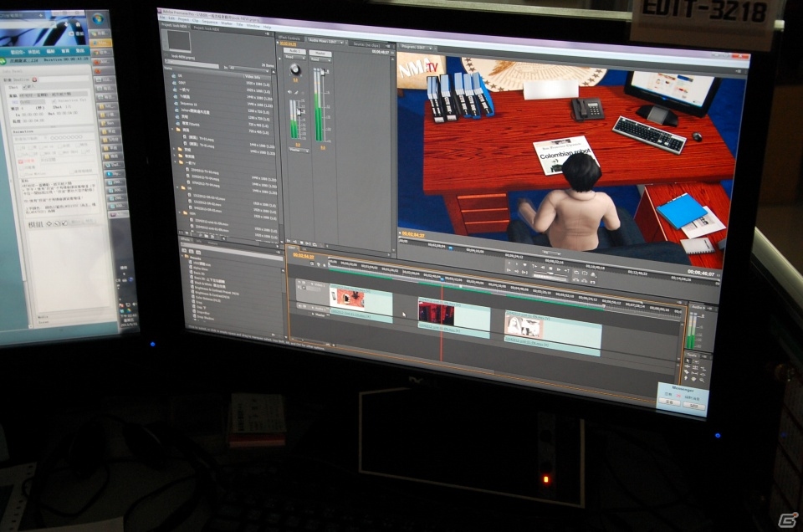The width and height of the screenshot is (803, 532).
Task: Switch to Effect Controls tab
Action: coord(289,38)
